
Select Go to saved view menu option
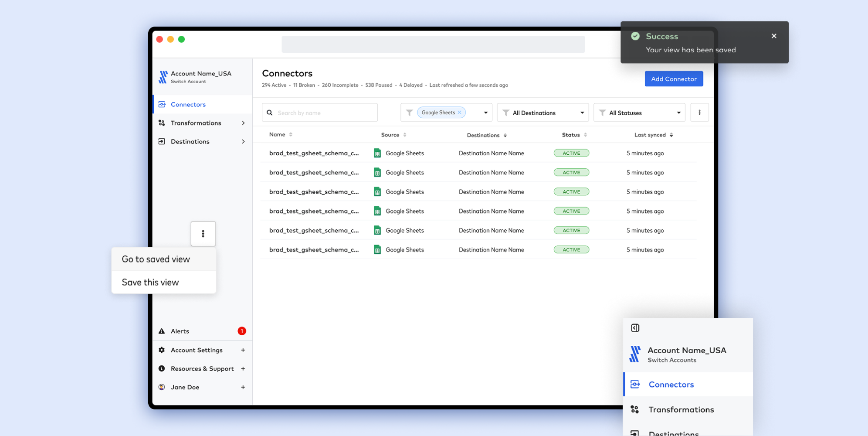[156, 259]
